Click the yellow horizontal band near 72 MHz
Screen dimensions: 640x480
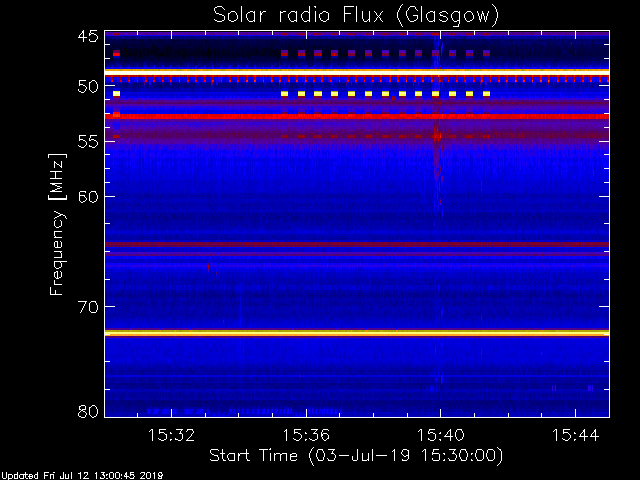pos(357,333)
